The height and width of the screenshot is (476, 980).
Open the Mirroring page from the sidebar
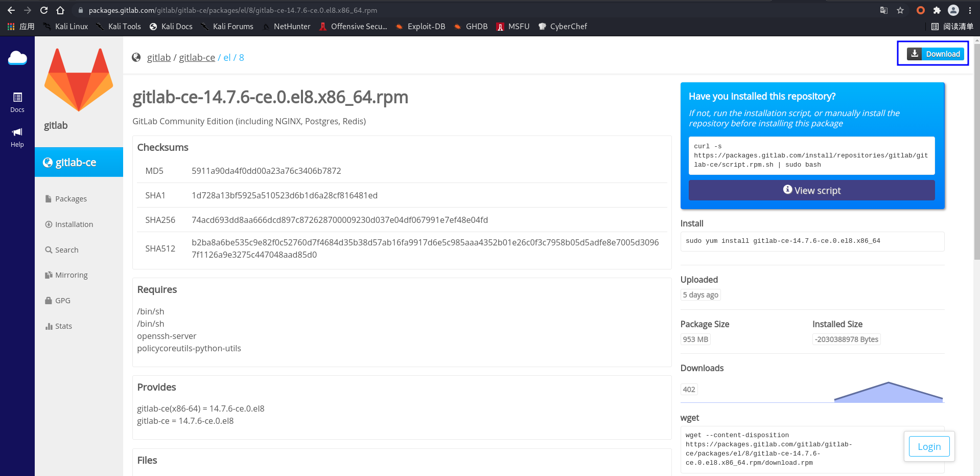[72, 275]
